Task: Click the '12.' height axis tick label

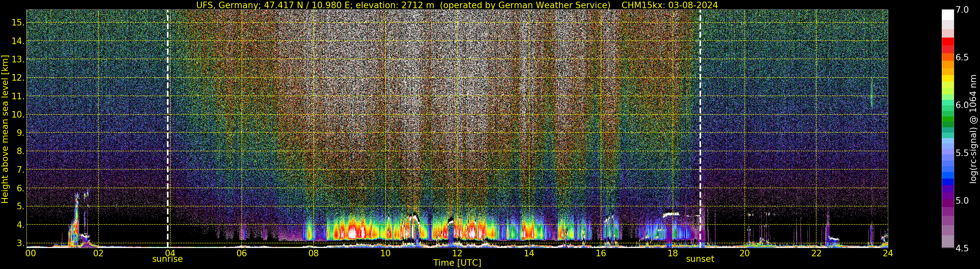Action: click(18, 78)
